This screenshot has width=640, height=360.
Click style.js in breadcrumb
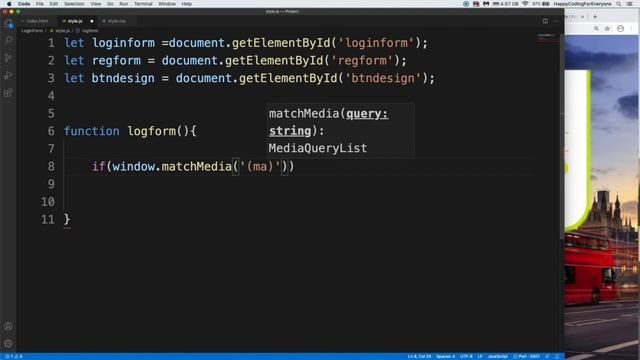pyautogui.click(x=62, y=31)
